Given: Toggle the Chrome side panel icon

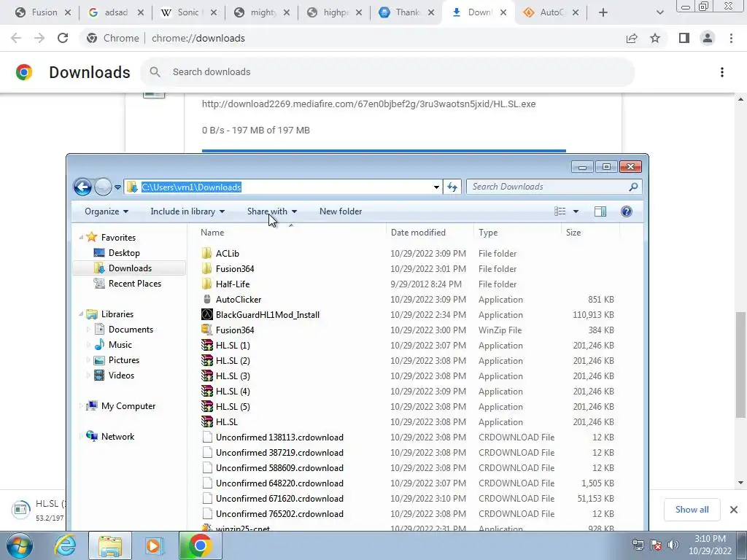Looking at the screenshot, I should 684,38.
